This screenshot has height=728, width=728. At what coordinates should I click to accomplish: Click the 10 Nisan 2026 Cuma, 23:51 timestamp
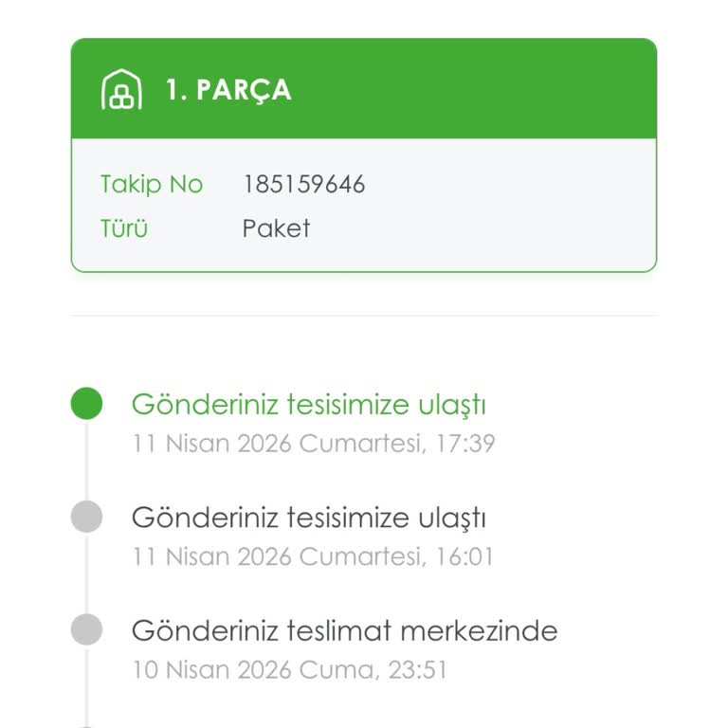click(x=289, y=670)
